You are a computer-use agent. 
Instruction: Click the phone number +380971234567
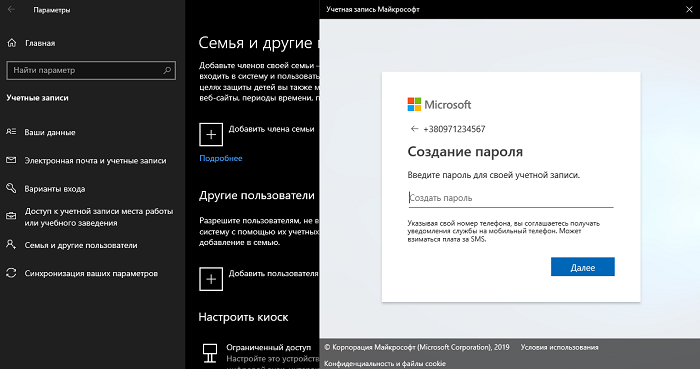pyautogui.click(x=454, y=129)
